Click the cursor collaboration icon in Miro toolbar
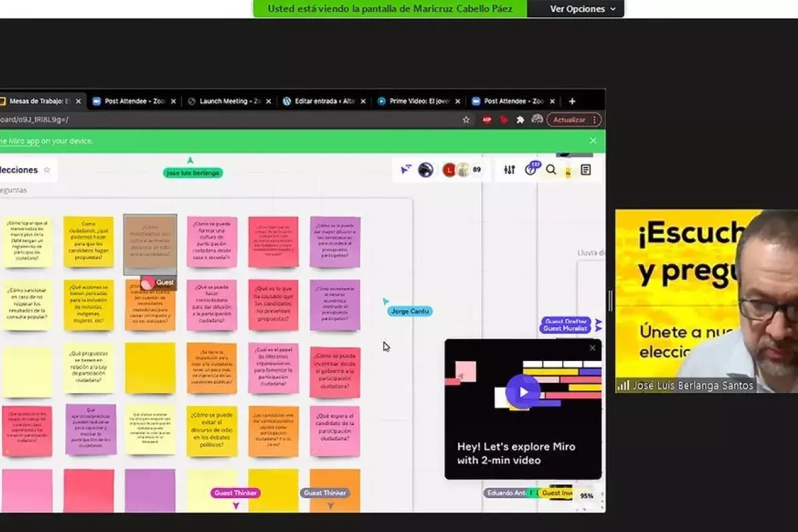 [405, 170]
